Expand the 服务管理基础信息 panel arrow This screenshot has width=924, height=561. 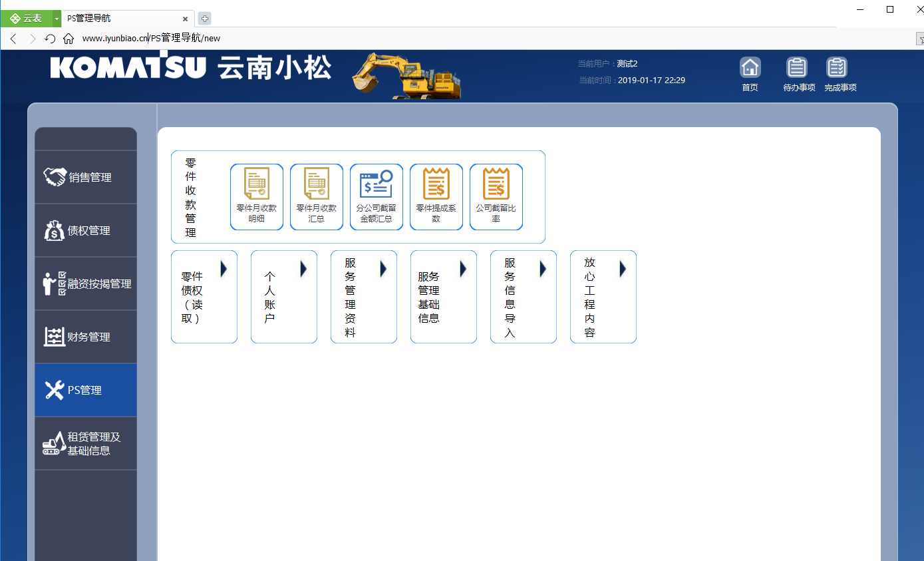[x=464, y=269]
